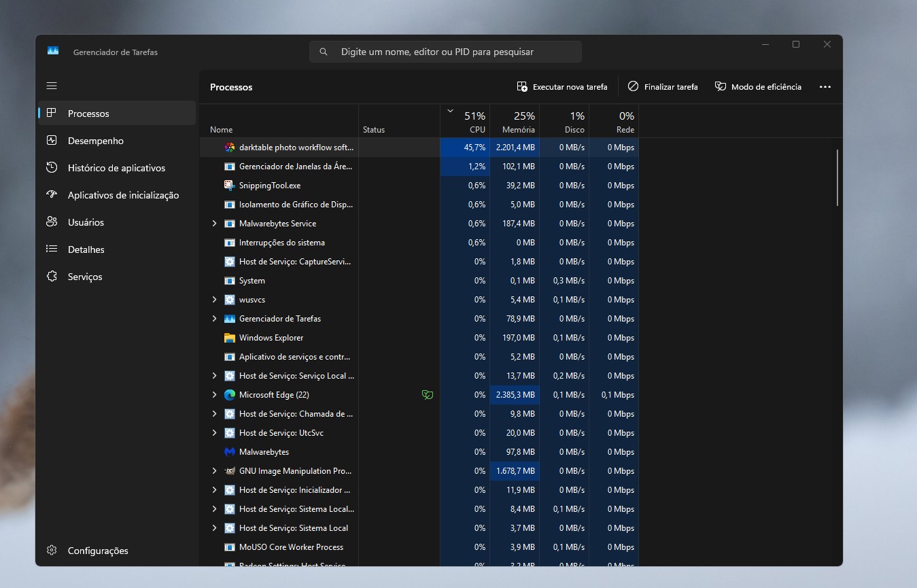Image resolution: width=917 pixels, height=588 pixels.
Task: Expand Gerenciador de Tarefas process group
Action: tap(214, 319)
